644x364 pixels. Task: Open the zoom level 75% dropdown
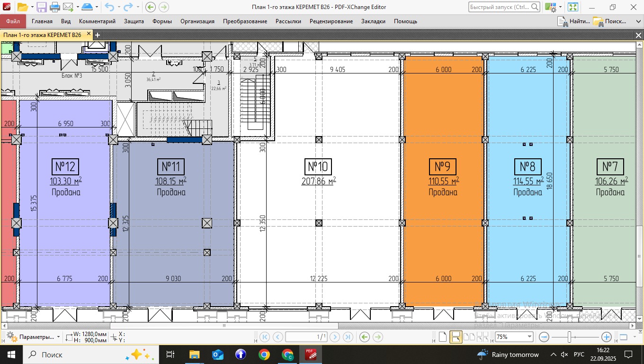click(529, 337)
